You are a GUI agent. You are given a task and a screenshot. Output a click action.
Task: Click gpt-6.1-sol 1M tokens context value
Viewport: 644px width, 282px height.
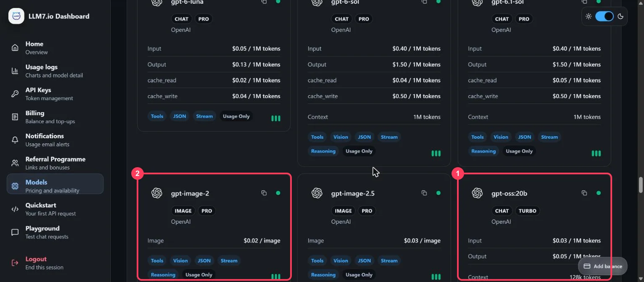click(x=587, y=117)
